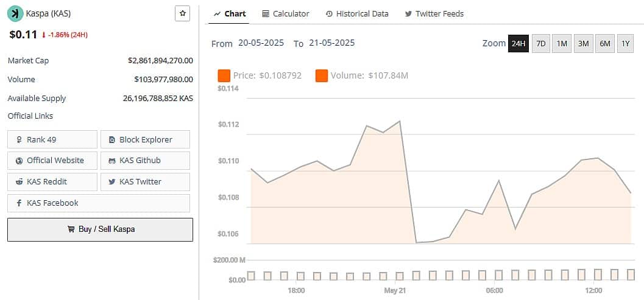This screenshot has height=300, width=644.
Task: Set zoom to 24H
Action: click(518, 43)
